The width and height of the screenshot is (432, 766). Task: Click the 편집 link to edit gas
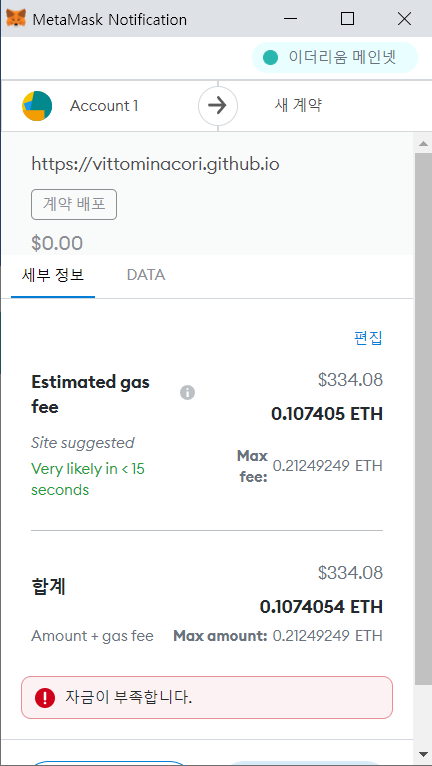coord(368,338)
